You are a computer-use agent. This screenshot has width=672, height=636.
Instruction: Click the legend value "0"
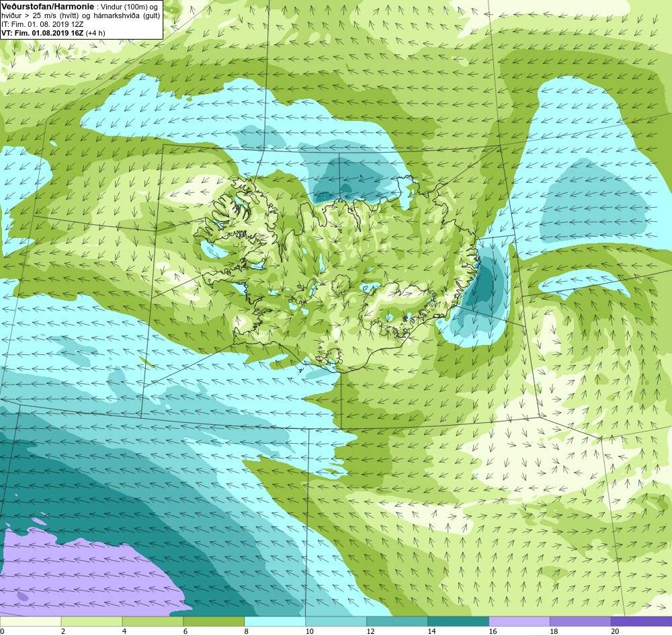click(x=2, y=631)
